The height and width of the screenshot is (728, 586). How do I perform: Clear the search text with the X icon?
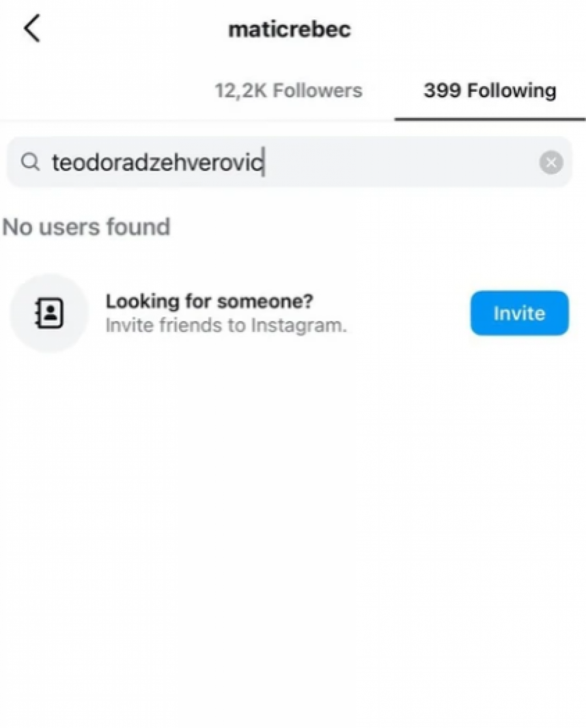click(x=551, y=162)
